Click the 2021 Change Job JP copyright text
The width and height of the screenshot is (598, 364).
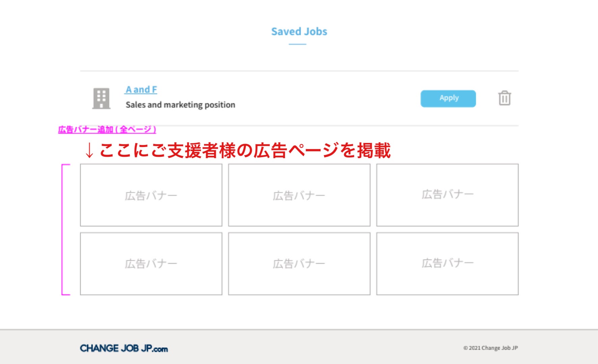(x=490, y=348)
